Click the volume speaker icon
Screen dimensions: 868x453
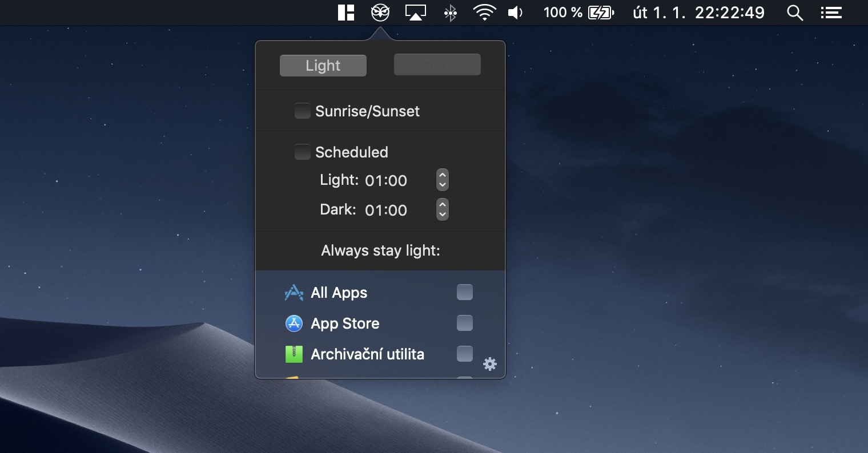point(515,13)
